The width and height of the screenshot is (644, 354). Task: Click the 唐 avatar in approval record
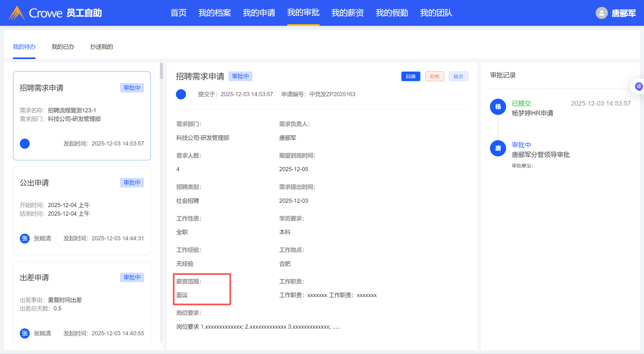[498, 148]
